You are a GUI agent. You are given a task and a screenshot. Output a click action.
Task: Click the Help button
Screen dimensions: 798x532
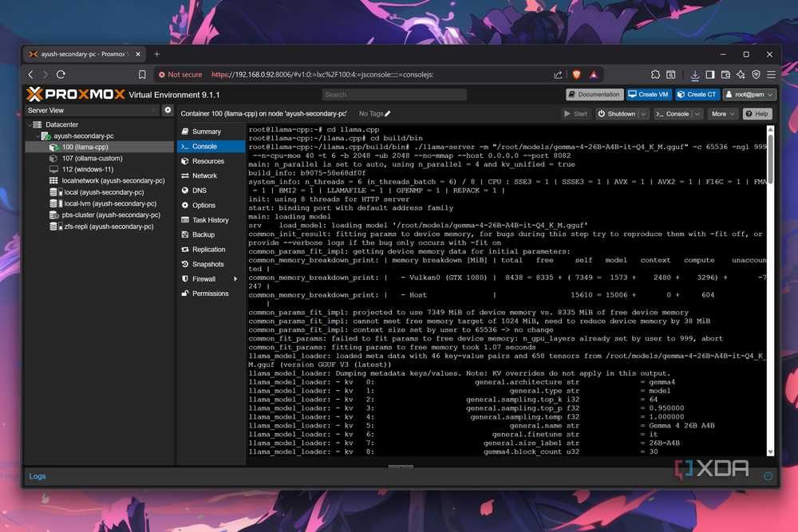(x=757, y=114)
